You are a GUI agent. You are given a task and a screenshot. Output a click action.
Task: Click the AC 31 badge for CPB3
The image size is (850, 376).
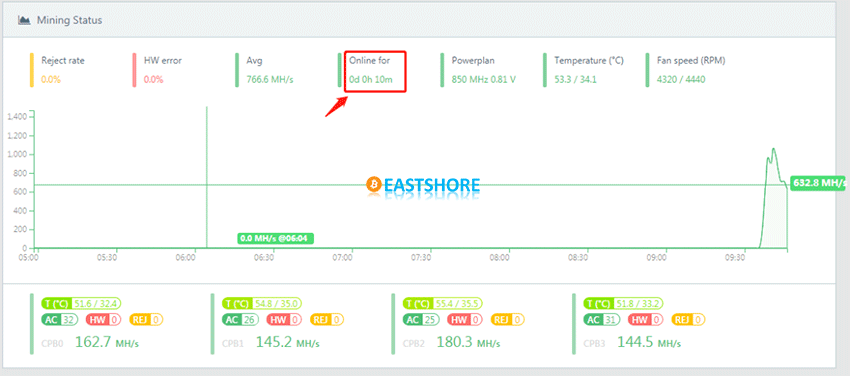pos(602,320)
